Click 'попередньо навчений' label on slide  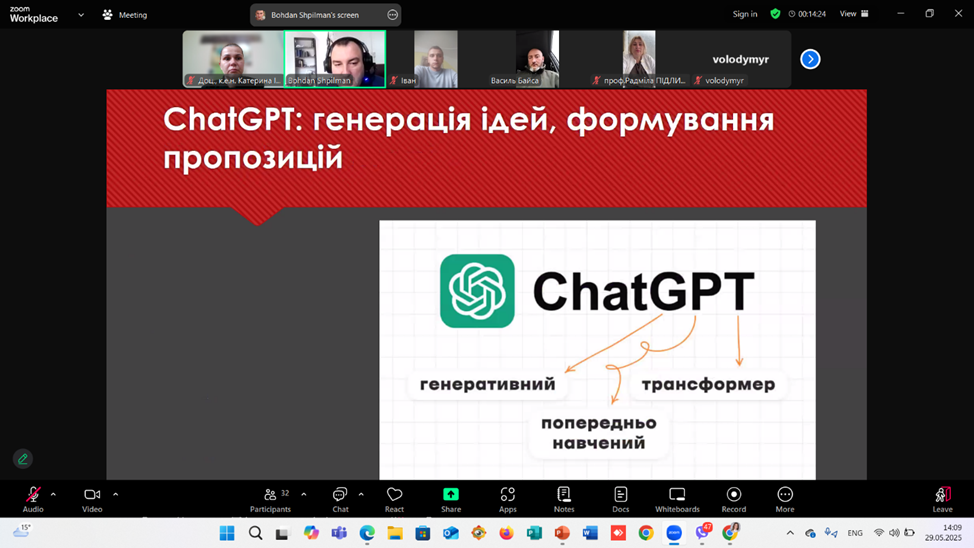pos(599,432)
